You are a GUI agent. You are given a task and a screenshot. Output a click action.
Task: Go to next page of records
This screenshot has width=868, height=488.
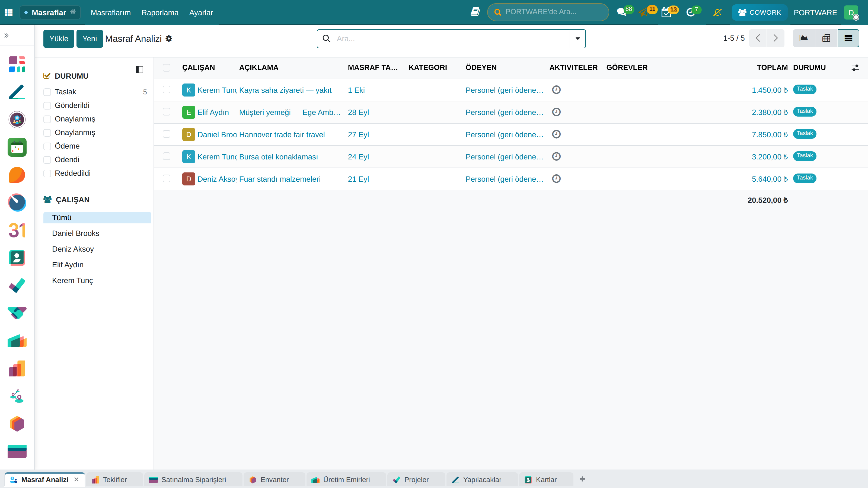point(776,38)
